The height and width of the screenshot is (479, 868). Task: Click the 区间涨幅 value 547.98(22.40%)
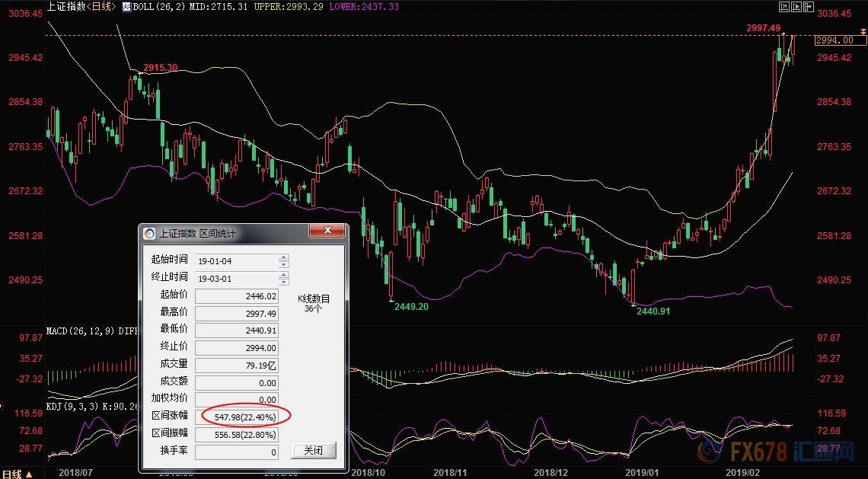point(237,417)
